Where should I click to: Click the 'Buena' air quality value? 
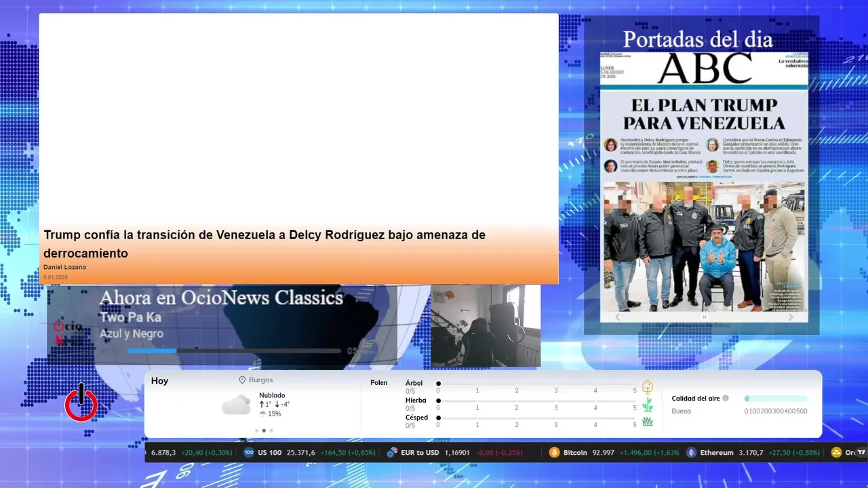682,411
